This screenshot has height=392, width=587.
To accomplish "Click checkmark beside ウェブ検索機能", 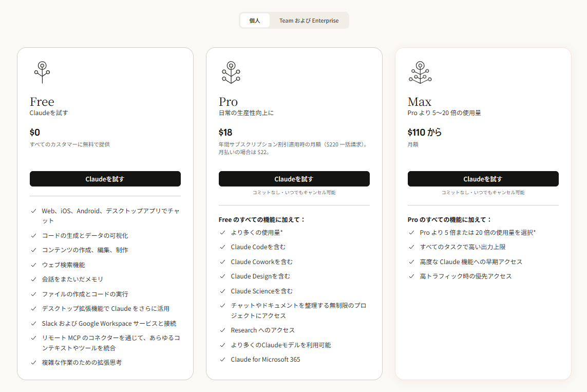I will tap(34, 265).
